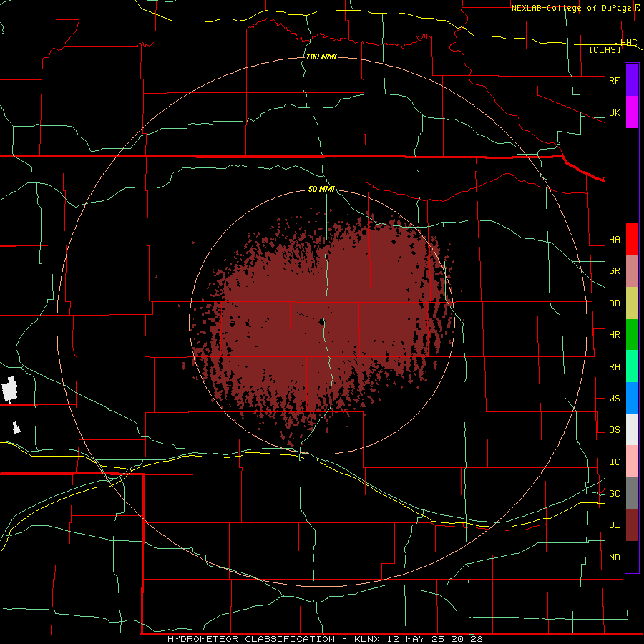Click the BI dark red legend swatch

point(632,525)
